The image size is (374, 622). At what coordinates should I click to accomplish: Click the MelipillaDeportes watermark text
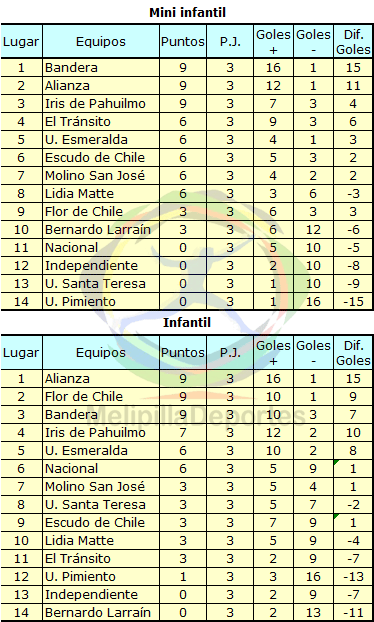coord(194,415)
